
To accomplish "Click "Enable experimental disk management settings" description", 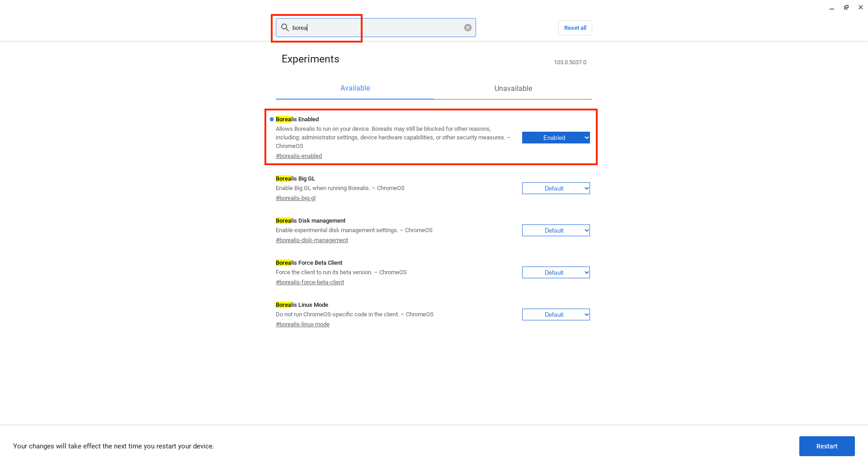I will 354,230.
